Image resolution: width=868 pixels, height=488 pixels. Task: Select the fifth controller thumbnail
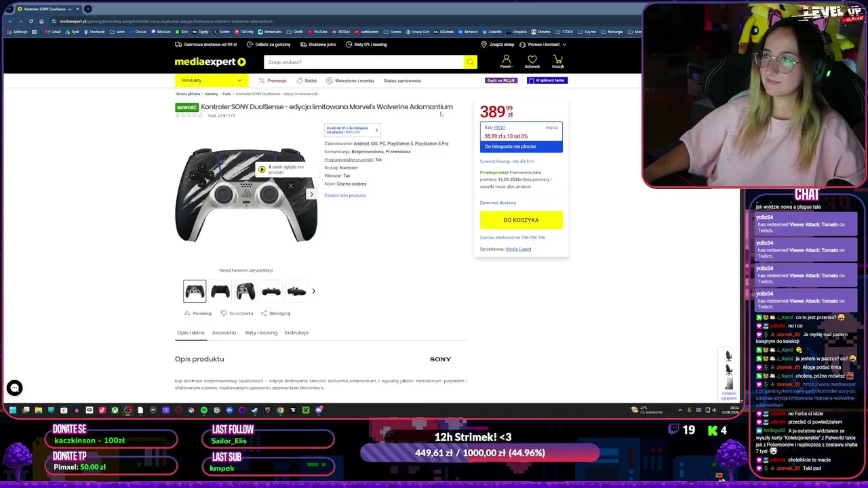coord(296,291)
